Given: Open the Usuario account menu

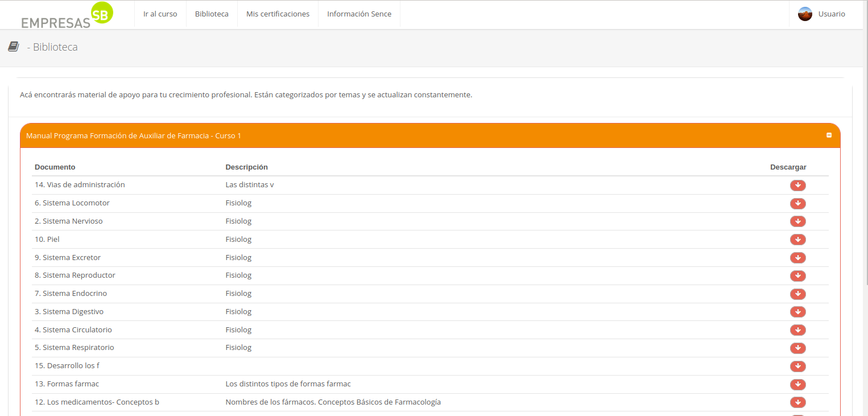Looking at the screenshot, I should pos(821,14).
